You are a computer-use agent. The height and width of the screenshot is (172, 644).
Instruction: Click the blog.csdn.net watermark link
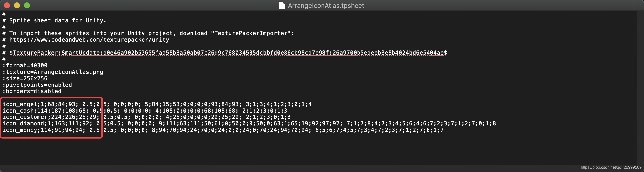pos(611,167)
